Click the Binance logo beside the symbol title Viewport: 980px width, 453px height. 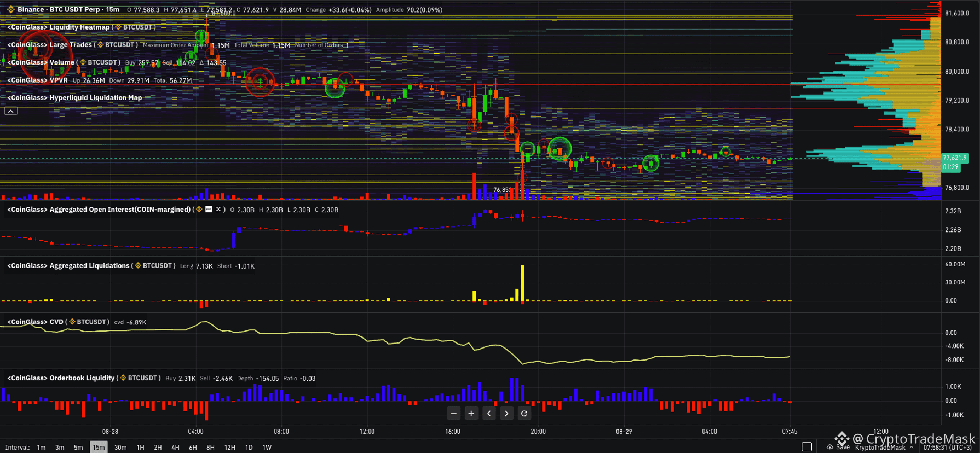tap(10, 10)
